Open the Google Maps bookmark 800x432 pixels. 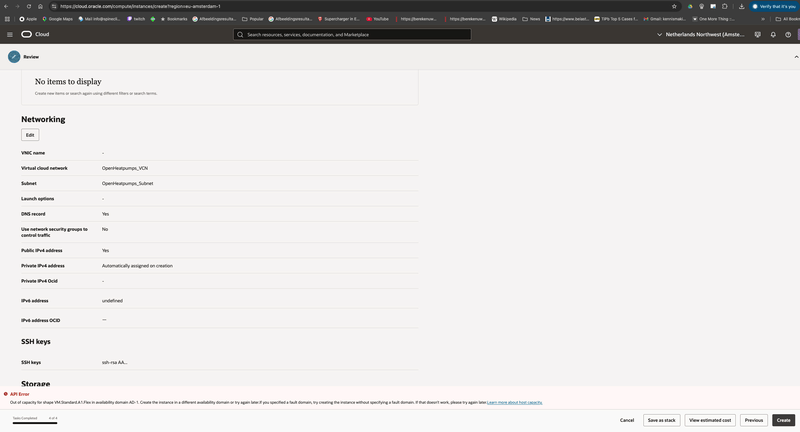point(57,19)
